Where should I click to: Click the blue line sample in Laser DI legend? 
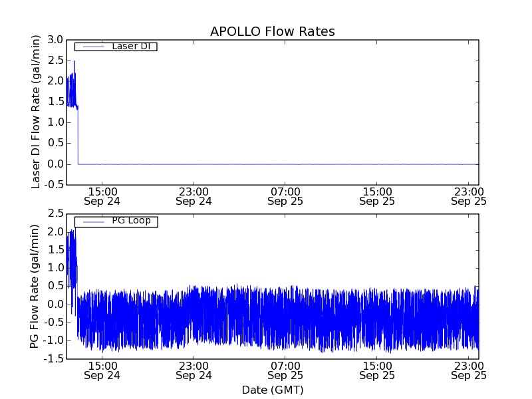tap(92, 47)
